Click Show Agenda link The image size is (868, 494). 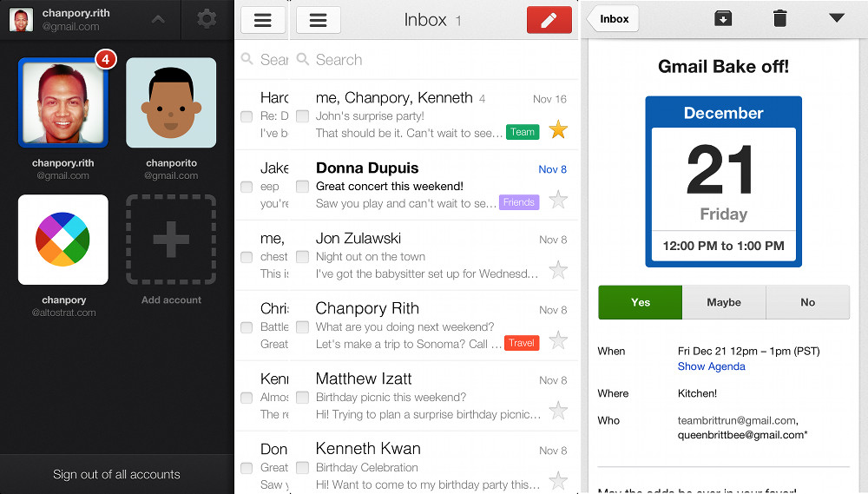(712, 366)
